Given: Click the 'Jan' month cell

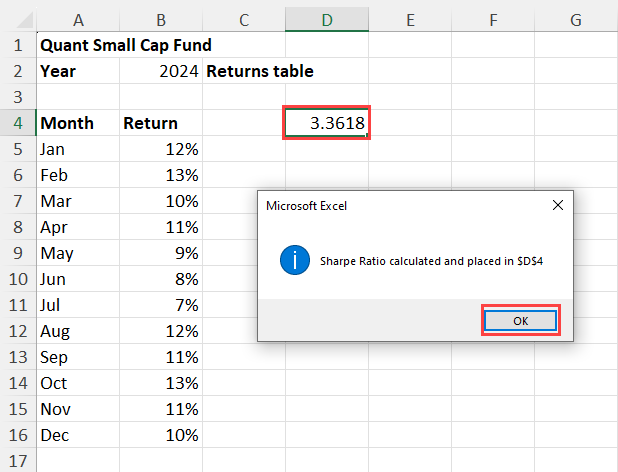Looking at the screenshot, I should pyautogui.click(x=78, y=149).
